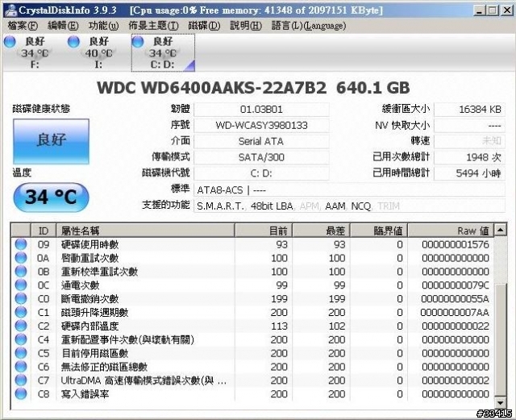516x420 pixels.
Task: Click raw value 0000000079C
Action: [455, 285]
